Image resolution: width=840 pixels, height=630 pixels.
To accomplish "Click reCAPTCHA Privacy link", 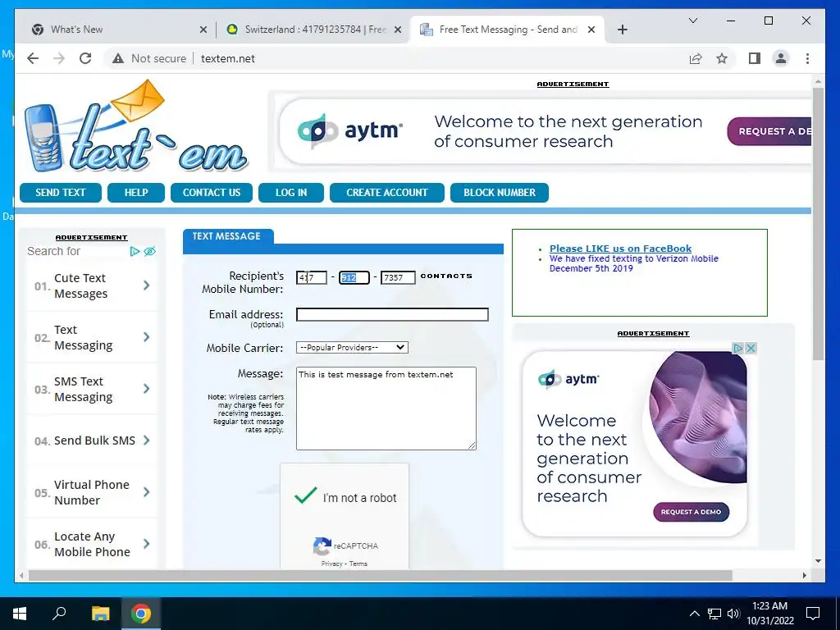I will [x=331, y=564].
